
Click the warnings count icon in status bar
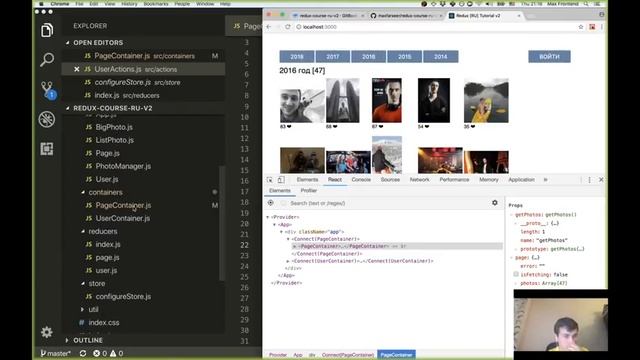(x=113, y=353)
